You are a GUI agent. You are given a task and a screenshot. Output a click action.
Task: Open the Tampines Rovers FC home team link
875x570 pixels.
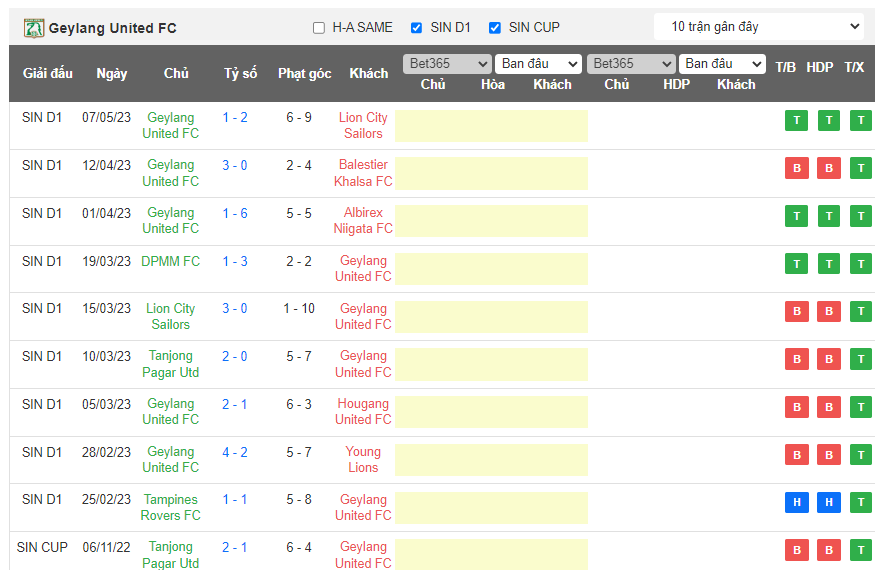170,507
